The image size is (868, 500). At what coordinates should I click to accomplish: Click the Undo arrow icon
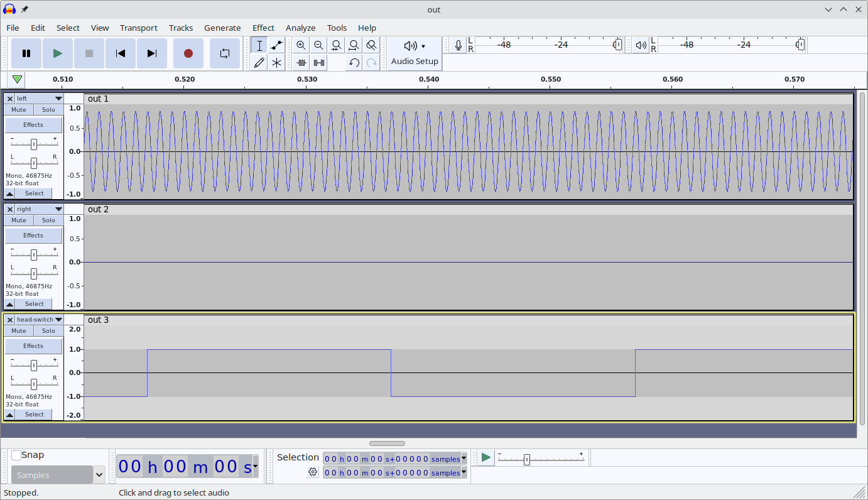tap(354, 63)
